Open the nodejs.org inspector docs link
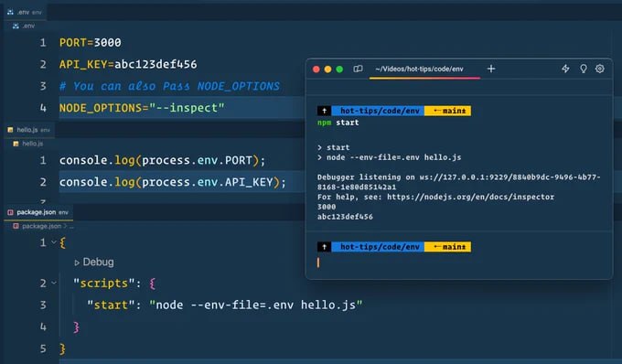 (x=470, y=197)
